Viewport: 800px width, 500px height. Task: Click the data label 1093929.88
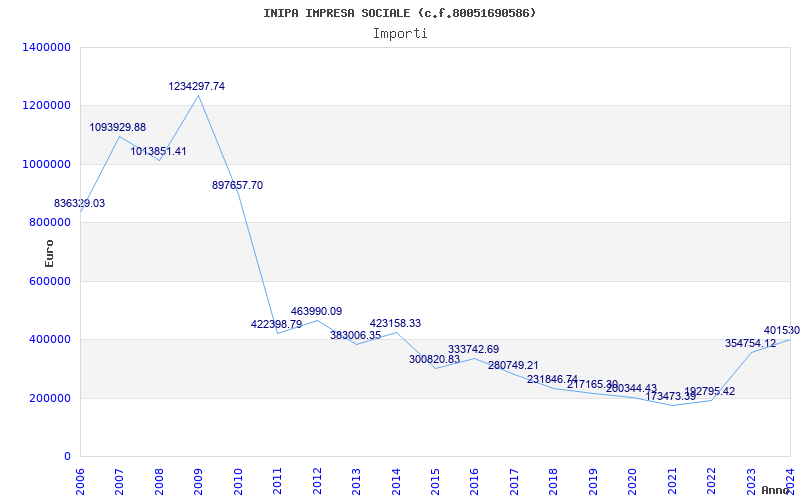click(x=117, y=128)
